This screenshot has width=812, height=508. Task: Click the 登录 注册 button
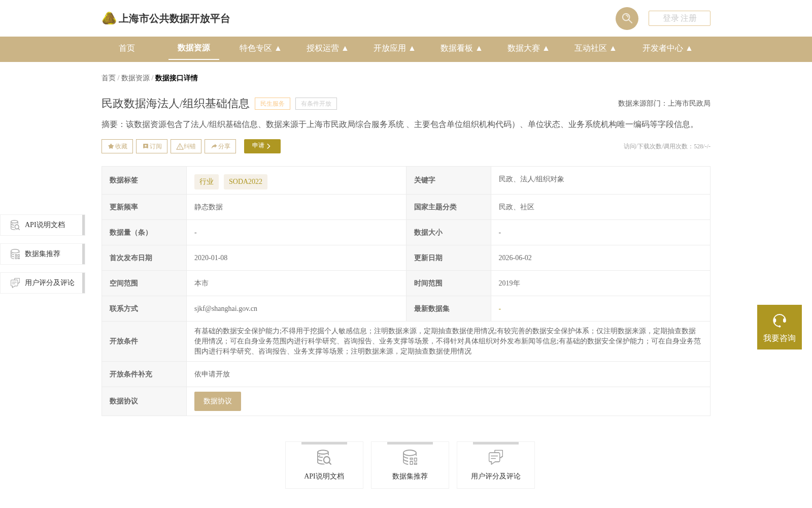[680, 18]
